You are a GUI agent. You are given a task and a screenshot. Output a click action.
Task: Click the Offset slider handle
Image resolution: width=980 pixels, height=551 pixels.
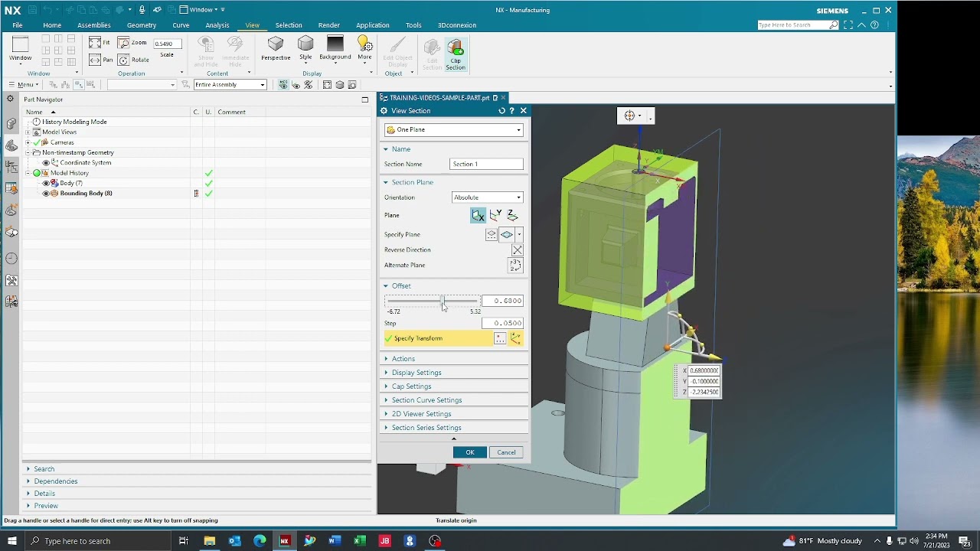pyautogui.click(x=442, y=302)
